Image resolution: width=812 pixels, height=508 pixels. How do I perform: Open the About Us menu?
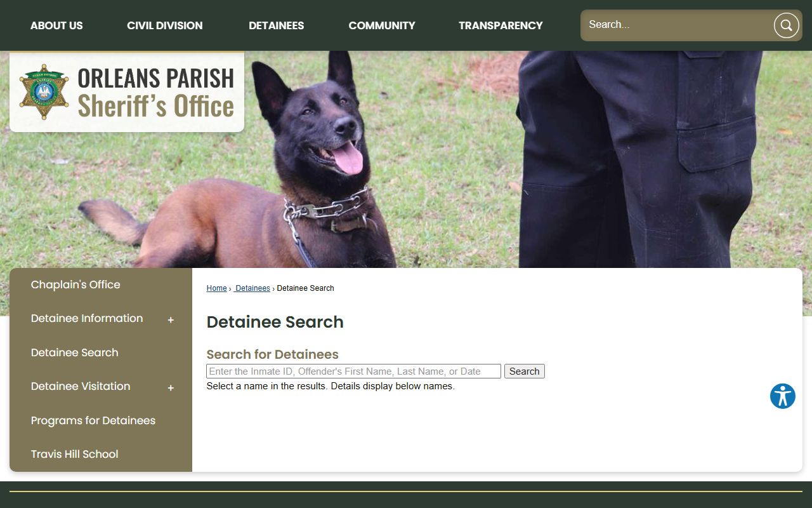56,25
